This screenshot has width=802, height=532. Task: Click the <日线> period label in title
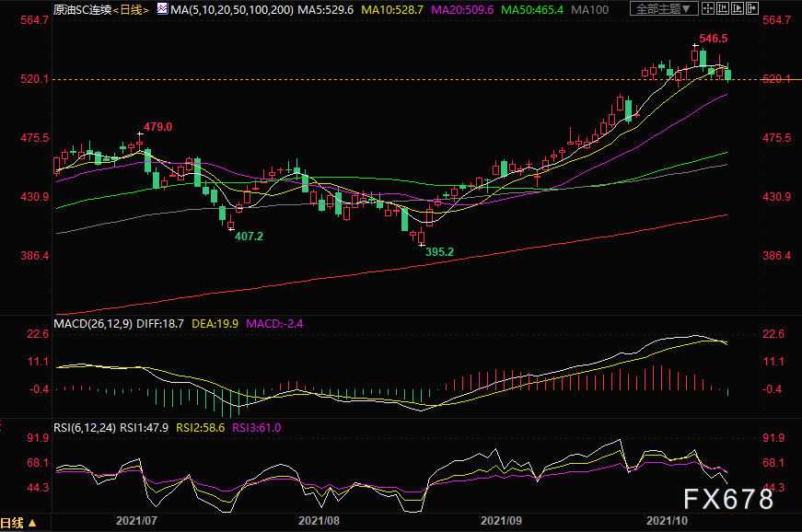pyautogui.click(x=130, y=9)
